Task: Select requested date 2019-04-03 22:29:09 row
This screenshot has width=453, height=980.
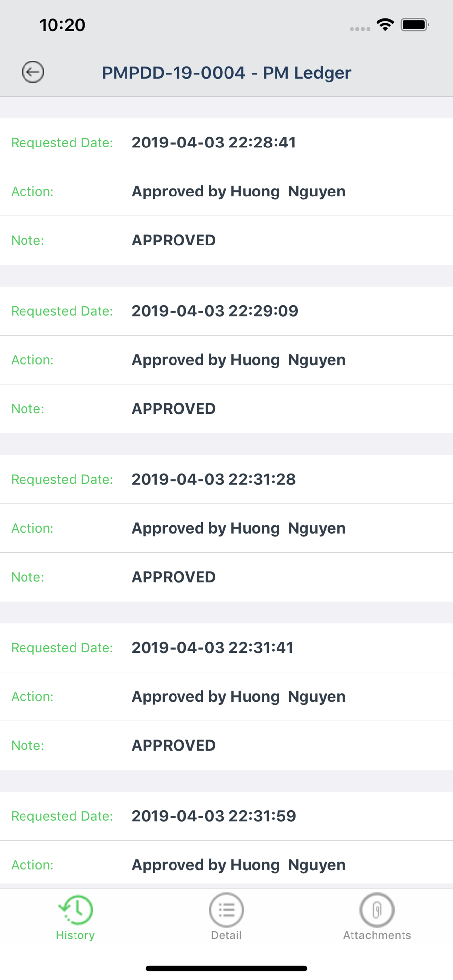Action: (215, 311)
